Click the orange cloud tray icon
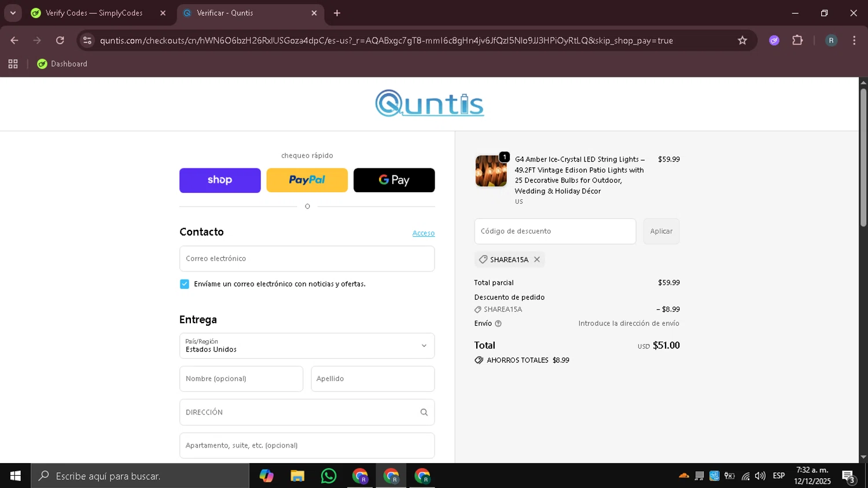The image size is (868, 488). (x=684, y=476)
